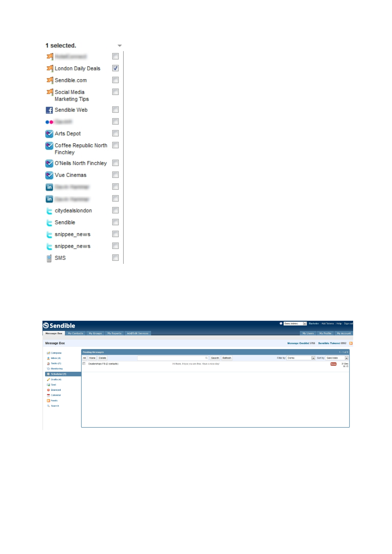
Task: Click the Marketer link in header
Action: click(x=314, y=324)
